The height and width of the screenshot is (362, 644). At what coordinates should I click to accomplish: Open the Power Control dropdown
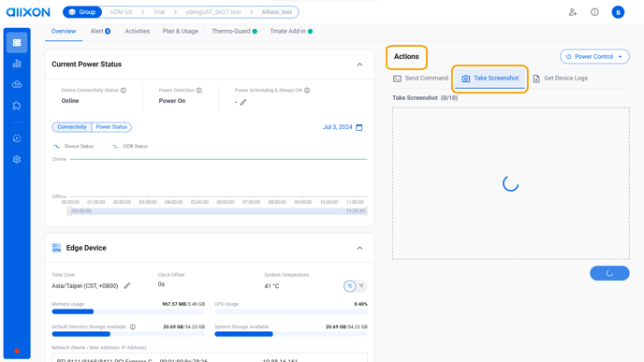(594, 57)
